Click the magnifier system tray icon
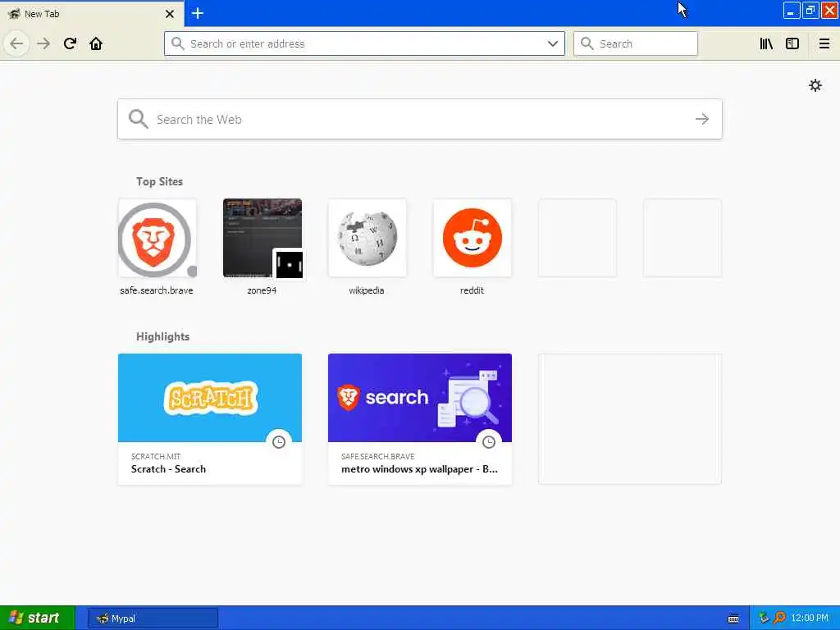The image size is (840, 630). click(x=780, y=618)
